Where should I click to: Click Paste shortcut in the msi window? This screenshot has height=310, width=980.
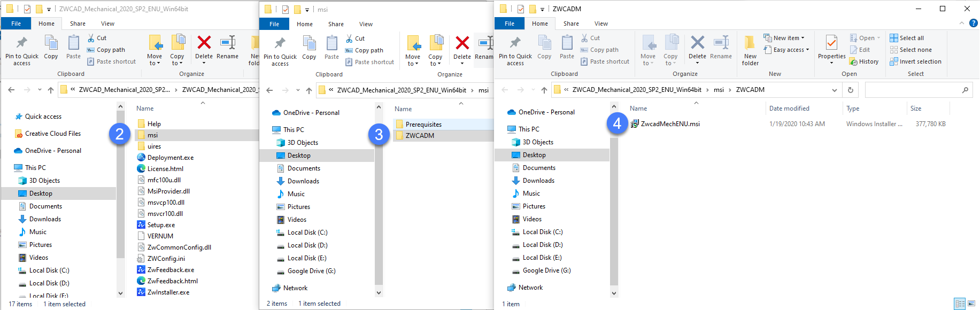point(369,62)
